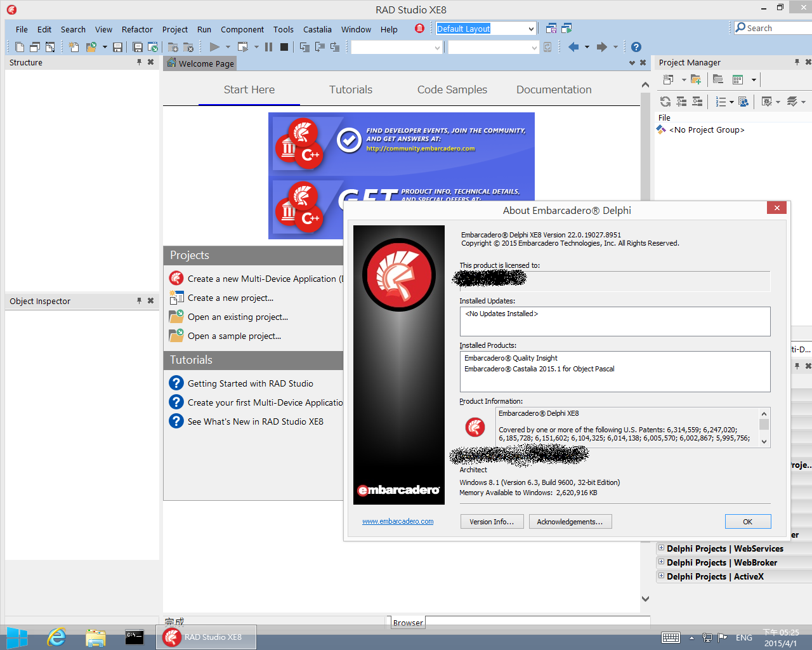Click the Acknowledgements button
The width and height of the screenshot is (812, 650).
[x=570, y=522]
